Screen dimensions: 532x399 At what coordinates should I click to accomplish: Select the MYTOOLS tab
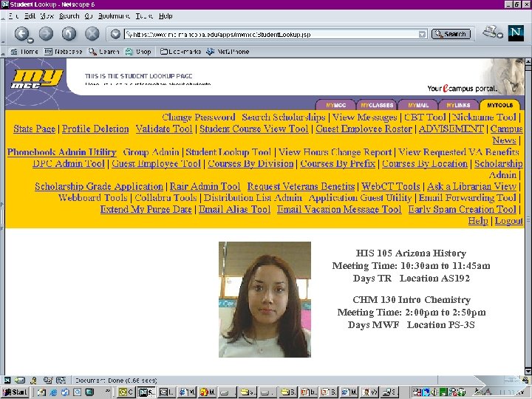point(499,105)
